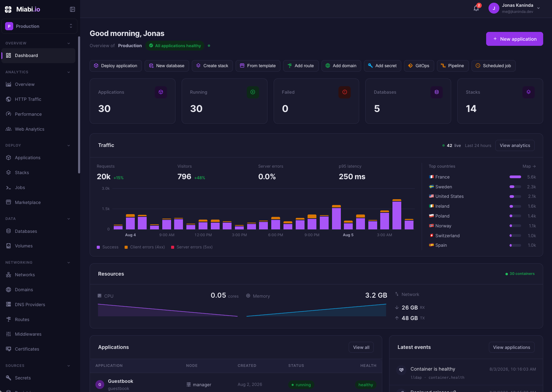Image resolution: width=552 pixels, height=392 pixels.
Task: Click the Guestbook application avatar
Action: (x=100, y=385)
